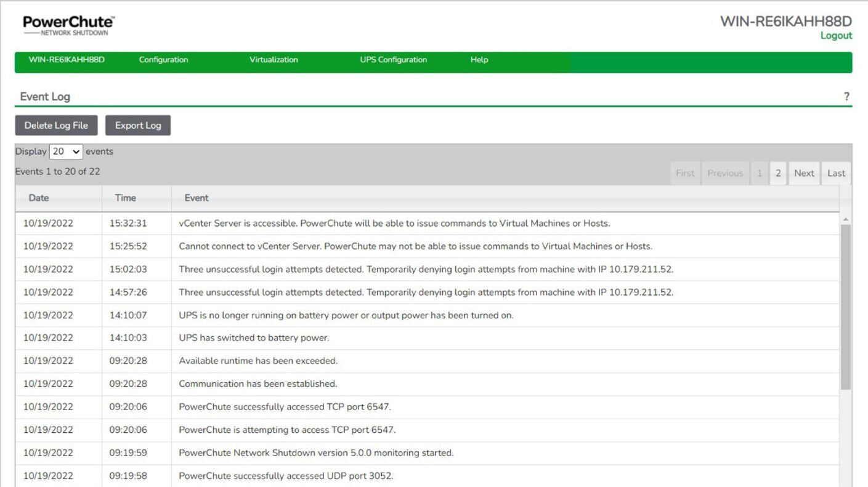Click the PowerChute Network Shutdown logo
868x487 pixels.
pos(68,25)
